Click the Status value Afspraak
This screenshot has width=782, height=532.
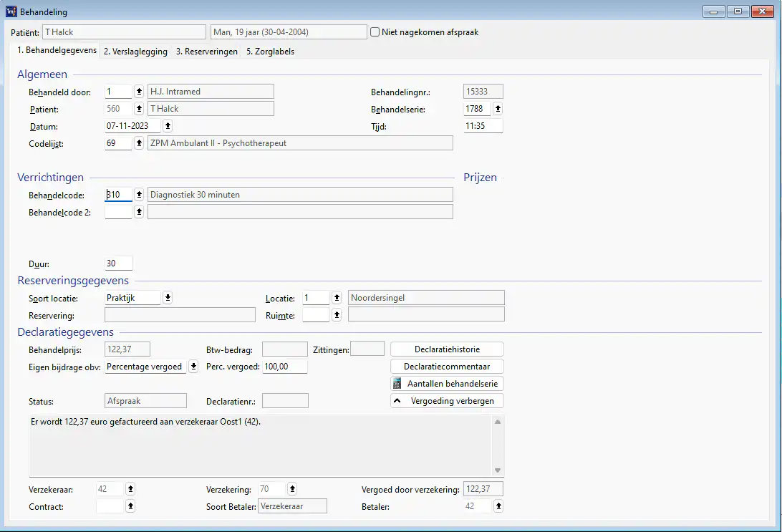[145, 401]
